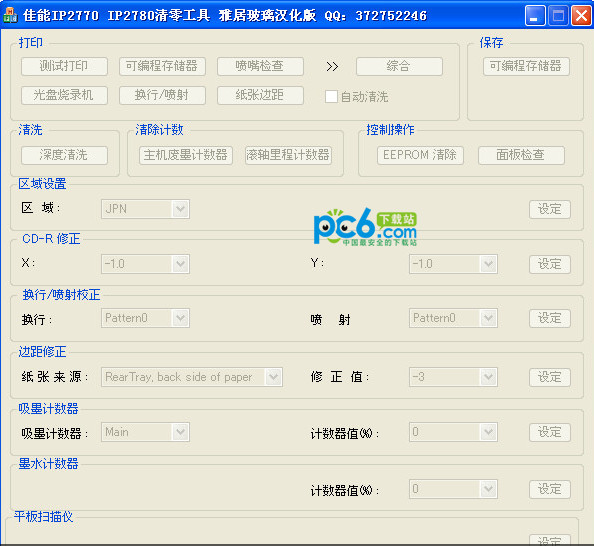594x546 pixels.
Task: Click 可编程存储器 button under 保存
Action: (x=526, y=66)
